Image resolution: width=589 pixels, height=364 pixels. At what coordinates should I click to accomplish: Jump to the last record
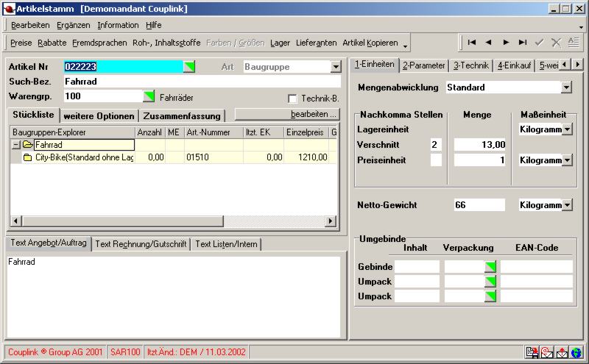point(523,43)
